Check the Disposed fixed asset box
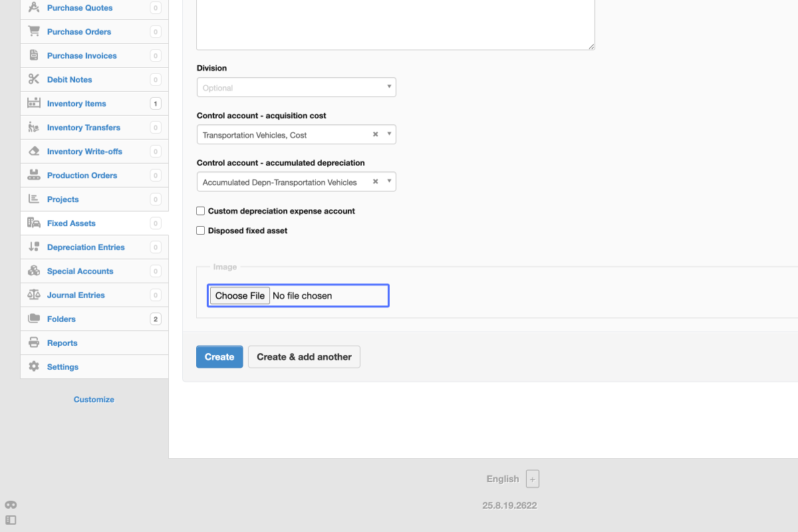Image resolution: width=798 pixels, height=532 pixels. click(201, 231)
